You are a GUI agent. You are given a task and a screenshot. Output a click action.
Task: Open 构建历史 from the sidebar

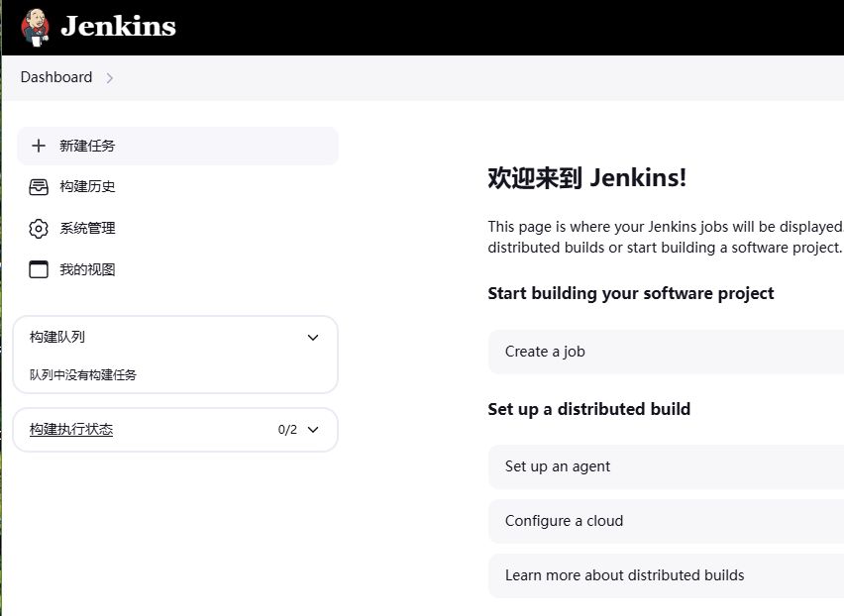(x=87, y=187)
